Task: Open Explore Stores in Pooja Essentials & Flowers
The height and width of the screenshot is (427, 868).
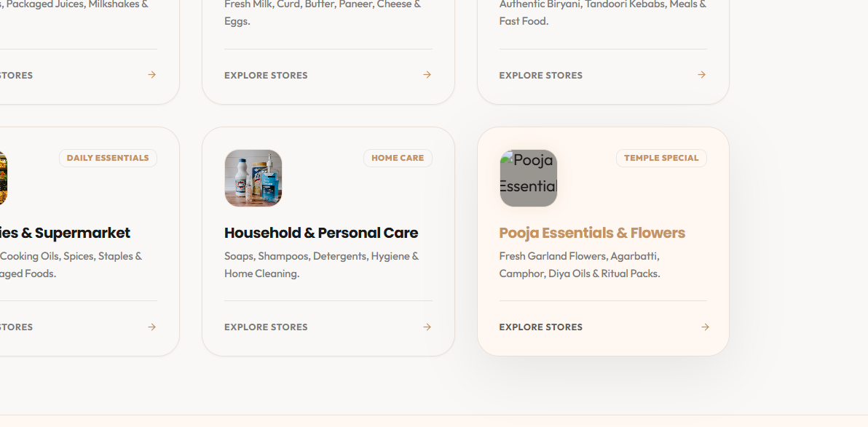Action: 541,327
